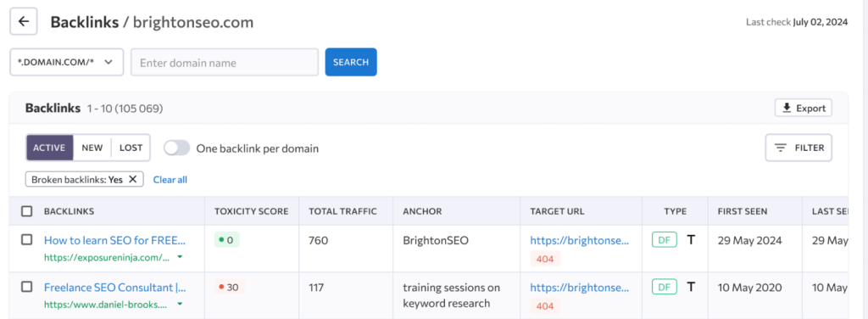Click the ANCHOR column header
This screenshot has width=868, height=319.
422,211
